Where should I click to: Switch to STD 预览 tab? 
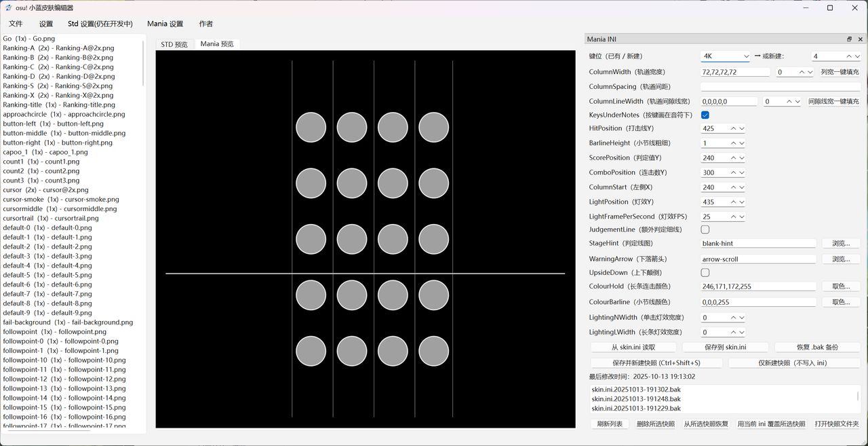click(x=174, y=44)
